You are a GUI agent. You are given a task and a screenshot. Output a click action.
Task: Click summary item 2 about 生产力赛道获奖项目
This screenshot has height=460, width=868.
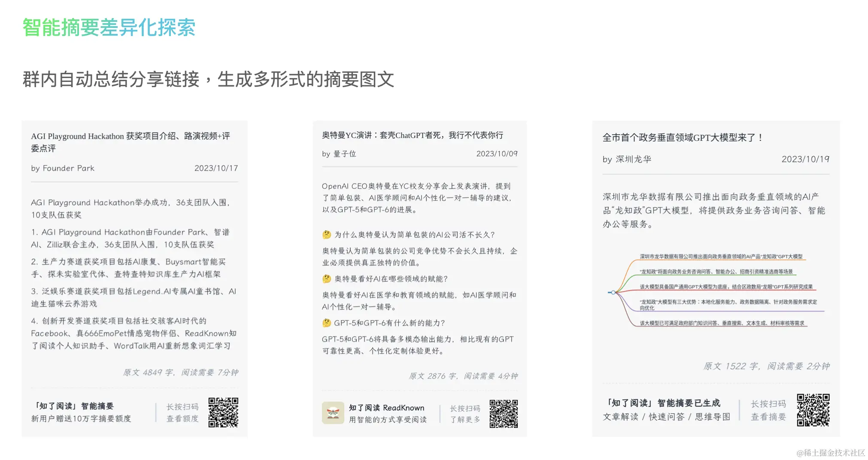[128, 268]
